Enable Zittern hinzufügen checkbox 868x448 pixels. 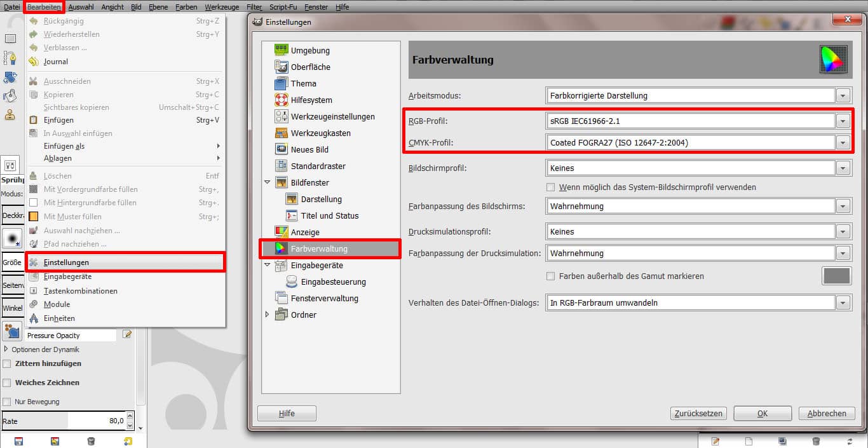(7, 363)
